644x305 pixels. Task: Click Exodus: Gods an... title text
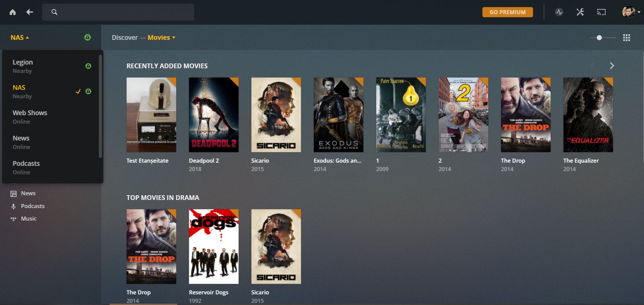pos(337,161)
